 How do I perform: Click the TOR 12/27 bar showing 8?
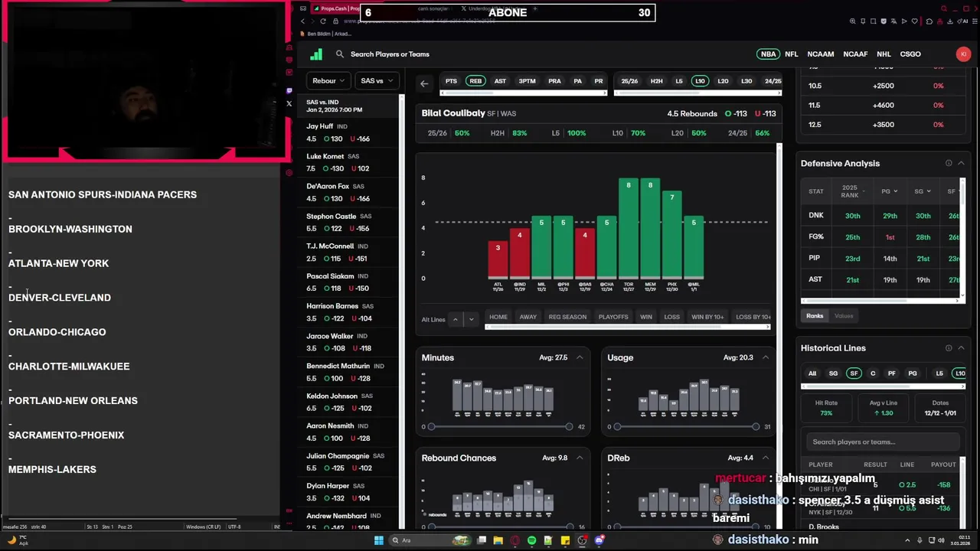click(629, 228)
